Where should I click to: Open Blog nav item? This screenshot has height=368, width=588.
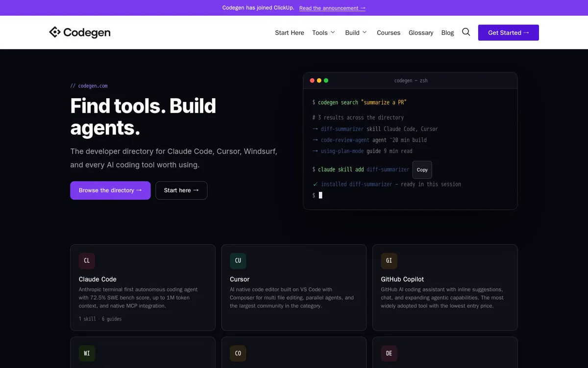pyautogui.click(x=447, y=32)
